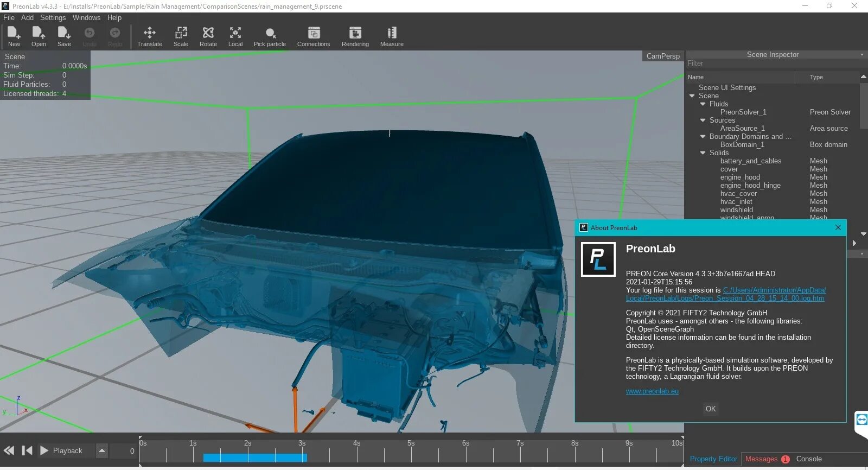
Task: Open the Help menu
Action: click(114, 17)
